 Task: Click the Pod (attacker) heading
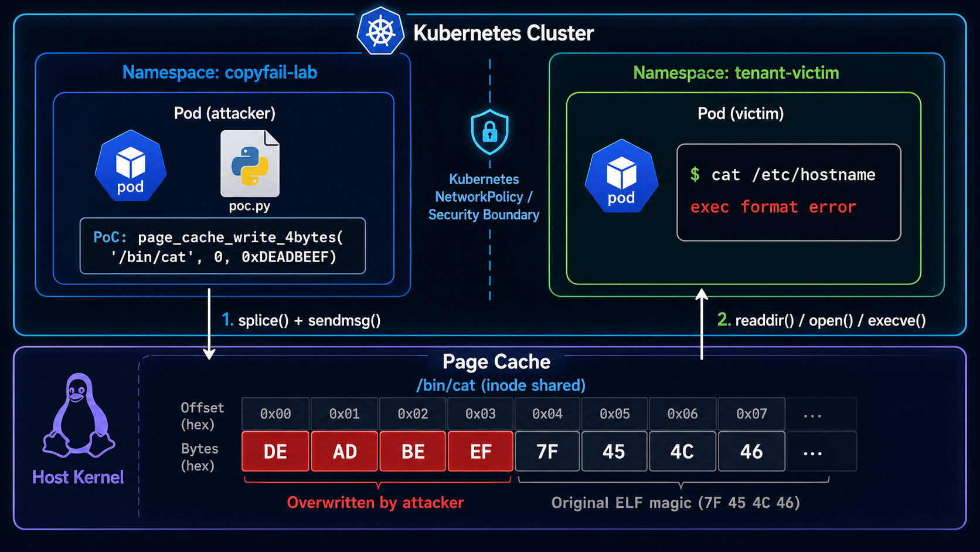pyautogui.click(x=224, y=113)
